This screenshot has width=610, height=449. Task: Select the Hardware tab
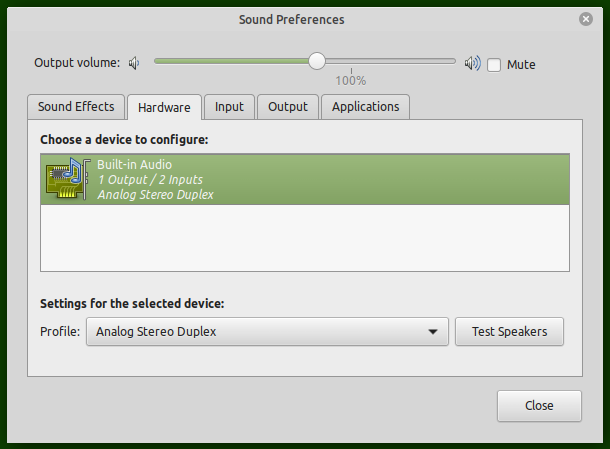pos(164,107)
